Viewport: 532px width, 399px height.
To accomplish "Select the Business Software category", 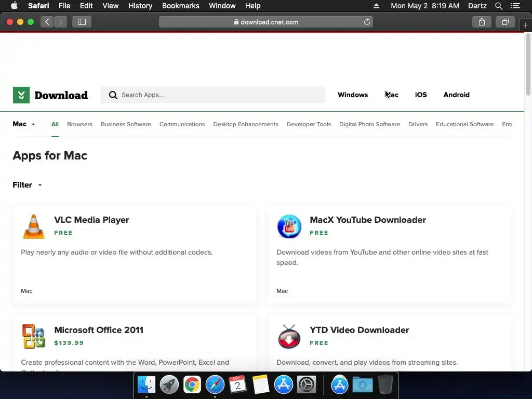I will (x=126, y=125).
